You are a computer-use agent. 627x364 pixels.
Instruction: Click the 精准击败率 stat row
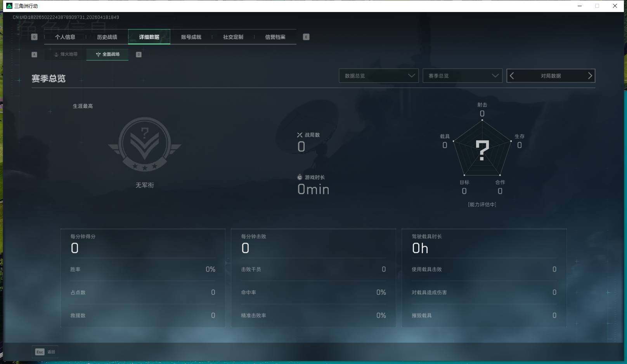(313, 316)
